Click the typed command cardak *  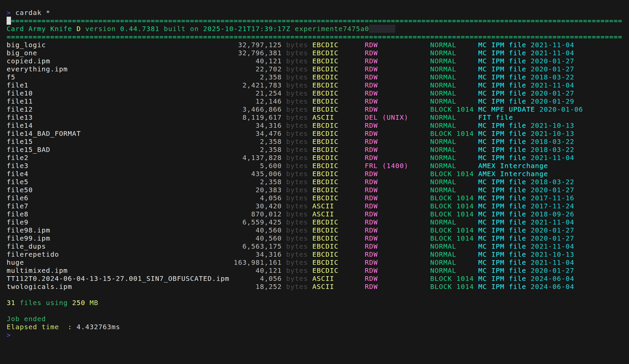32,13
